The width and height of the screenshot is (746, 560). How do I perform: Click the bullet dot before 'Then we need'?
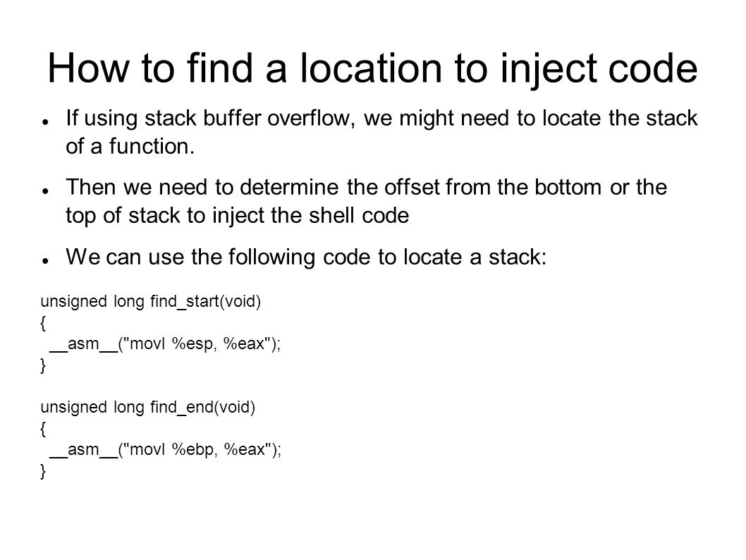(46, 191)
